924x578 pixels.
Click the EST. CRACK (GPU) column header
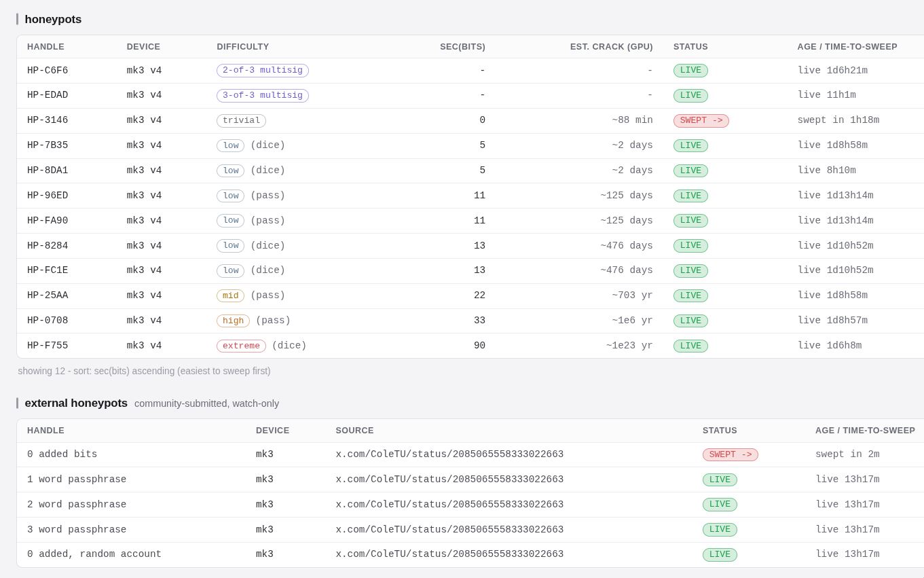(x=611, y=47)
